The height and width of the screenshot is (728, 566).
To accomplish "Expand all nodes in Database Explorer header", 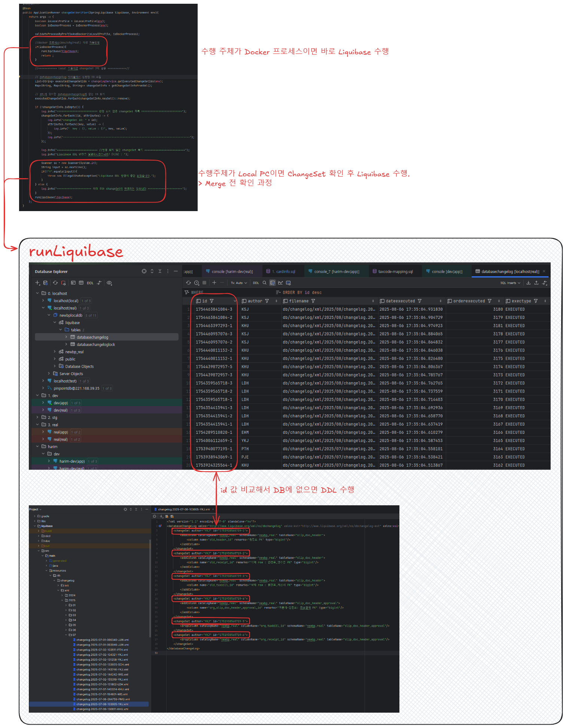I will (152, 271).
